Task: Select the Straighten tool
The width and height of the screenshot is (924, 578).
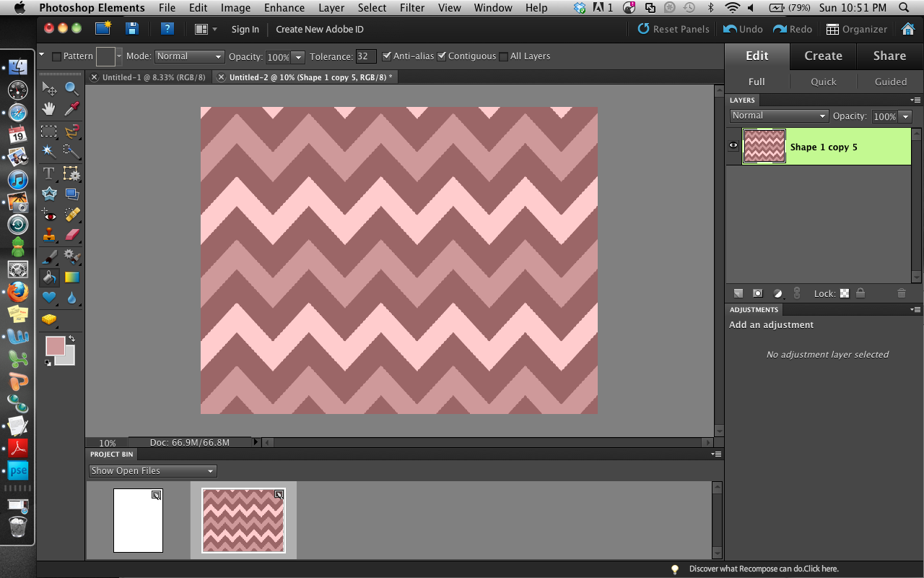Action: point(71,194)
